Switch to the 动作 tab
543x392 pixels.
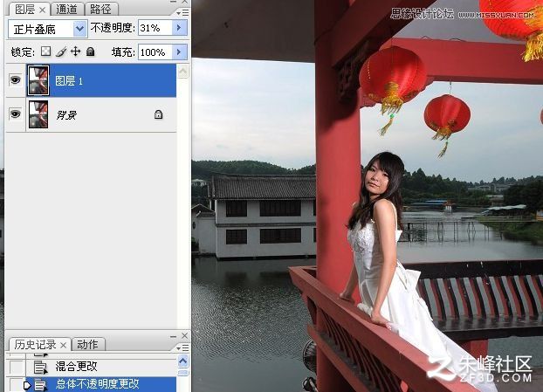pyautogui.click(x=87, y=344)
